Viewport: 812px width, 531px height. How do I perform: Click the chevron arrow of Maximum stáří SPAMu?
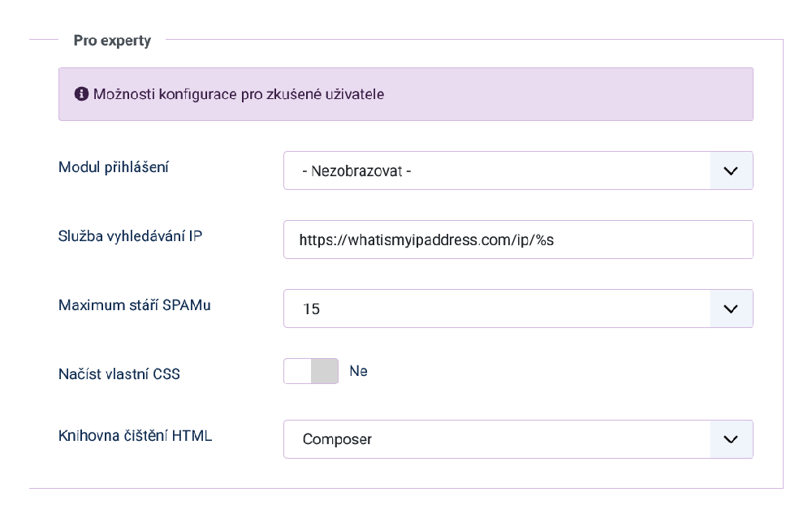tap(731, 309)
